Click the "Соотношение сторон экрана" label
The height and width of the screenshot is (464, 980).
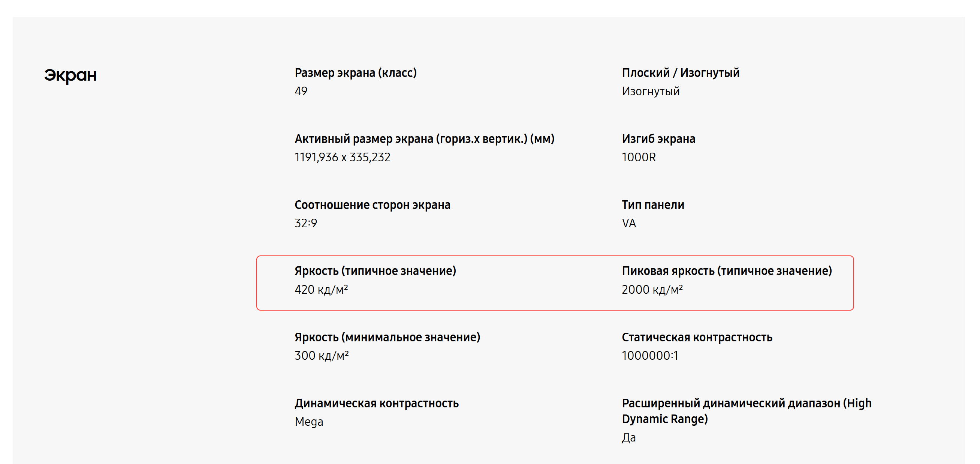(x=372, y=205)
